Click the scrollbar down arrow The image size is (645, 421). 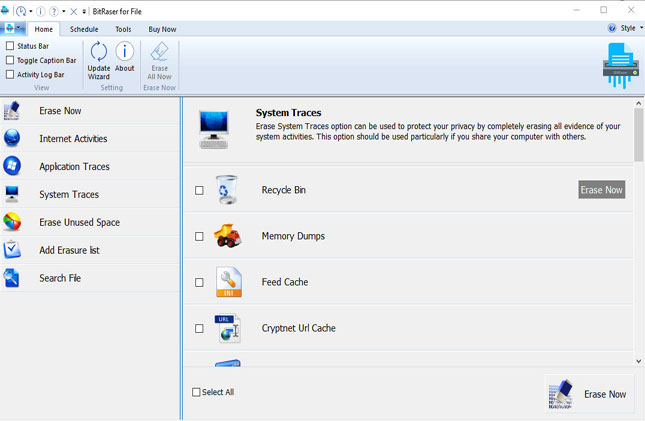tap(638, 361)
